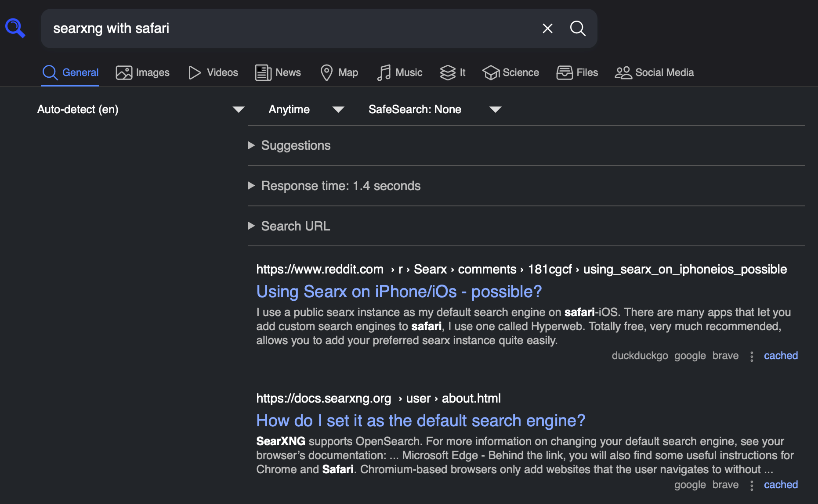Clear the search query with X icon
This screenshot has width=818, height=504.
[547, 29]
